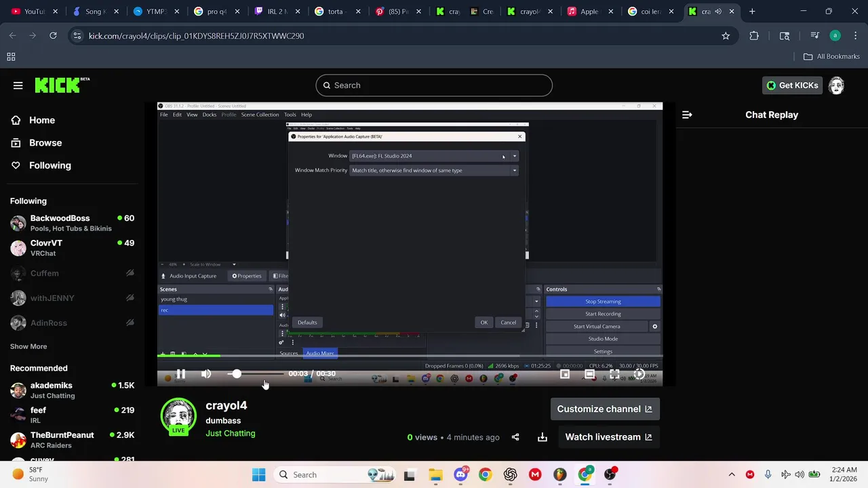Open File Explorer from taskbar
This screenshot has height=488, width=868.
435,474
